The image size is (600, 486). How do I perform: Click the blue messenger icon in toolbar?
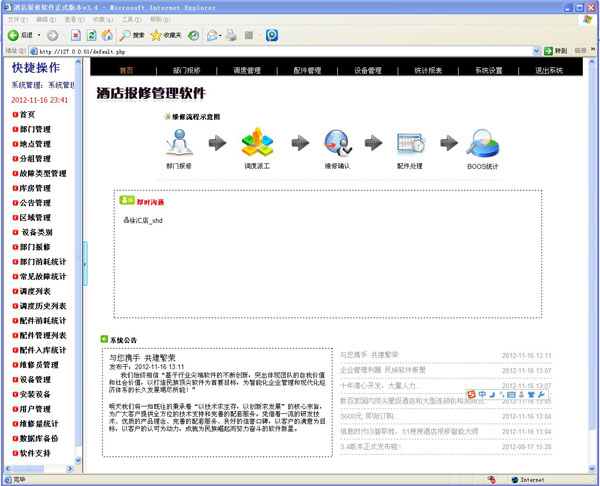(x=272, y=35)
